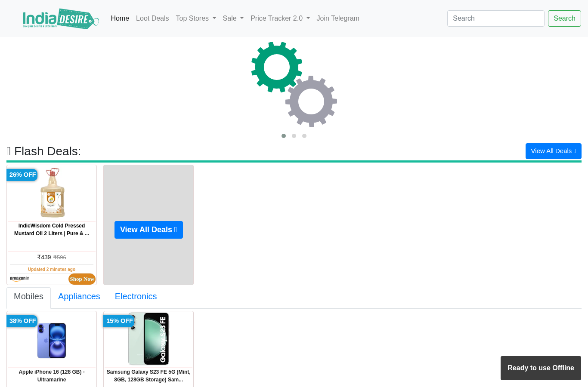Screen dimensions: 588x387
Task: Select the third carousel indicator dot
Action: coord(304,136)
